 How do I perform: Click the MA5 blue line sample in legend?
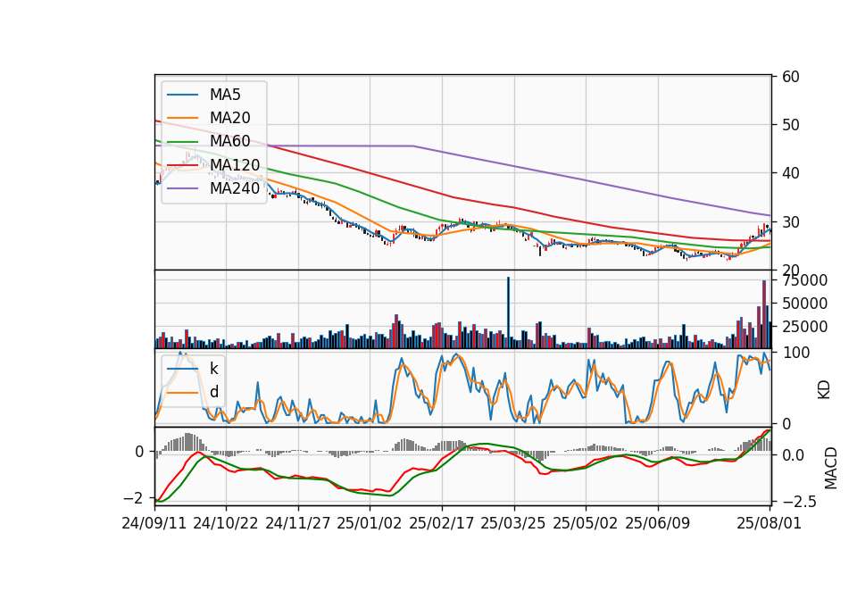click(x=182, y=95)
